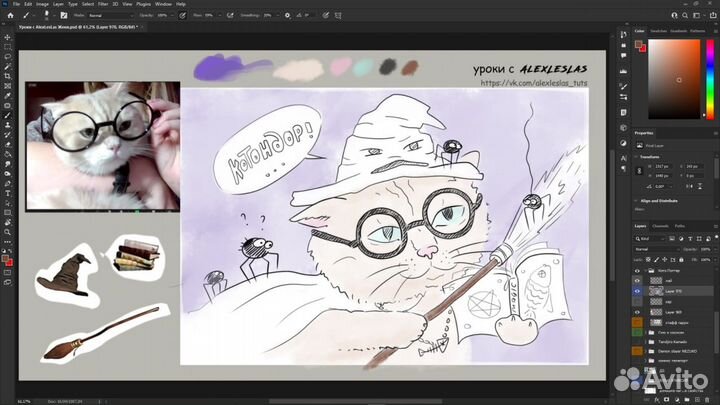Expand the Tanjiro Kamado layer group
The width and height of the screenshot is (720, 405).
point(646,342)
